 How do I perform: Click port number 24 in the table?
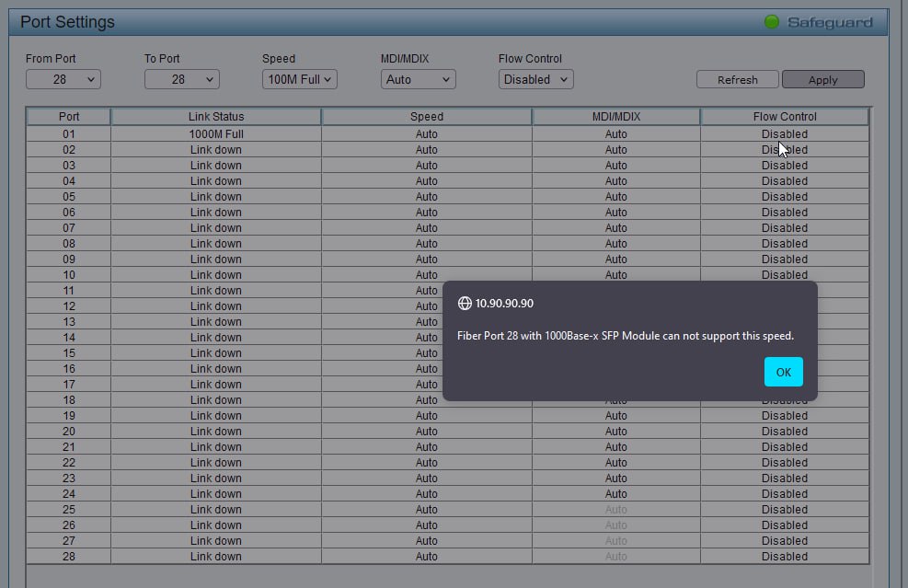[69, 493]
